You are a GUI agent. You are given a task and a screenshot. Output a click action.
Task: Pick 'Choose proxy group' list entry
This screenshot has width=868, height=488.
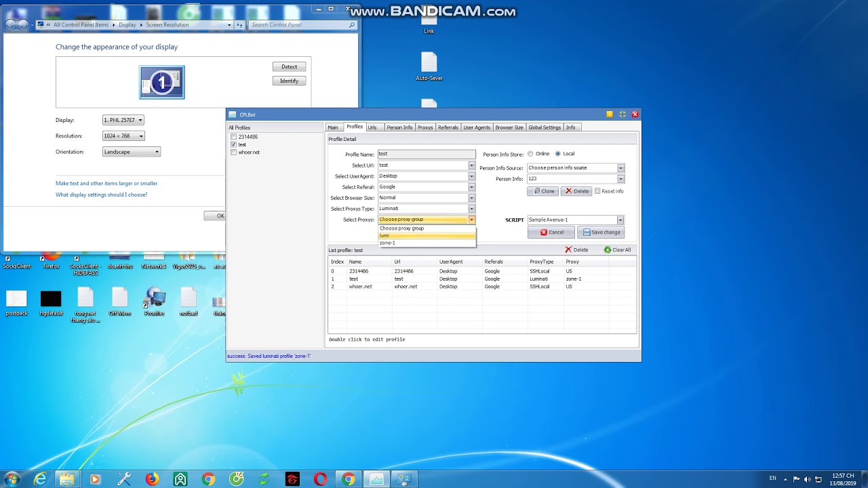click(427, 228)
